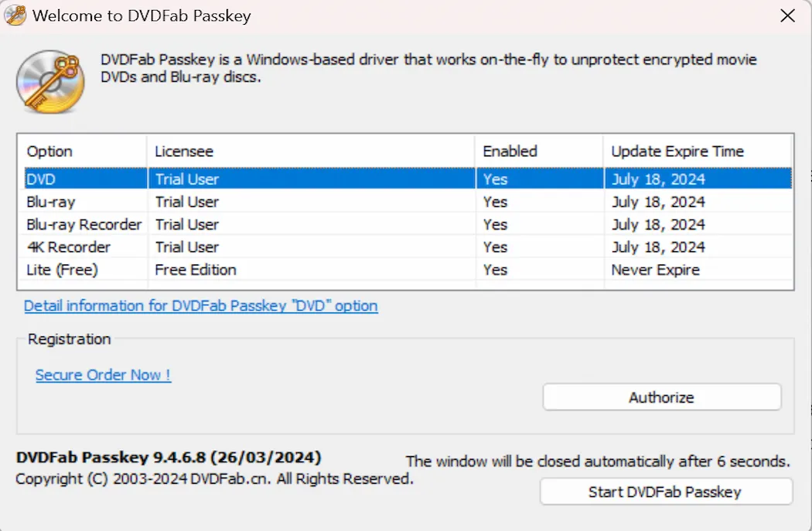Click the Authorize button
The width and height of the screenshot is (812, 531).
[x=662, y=397]
